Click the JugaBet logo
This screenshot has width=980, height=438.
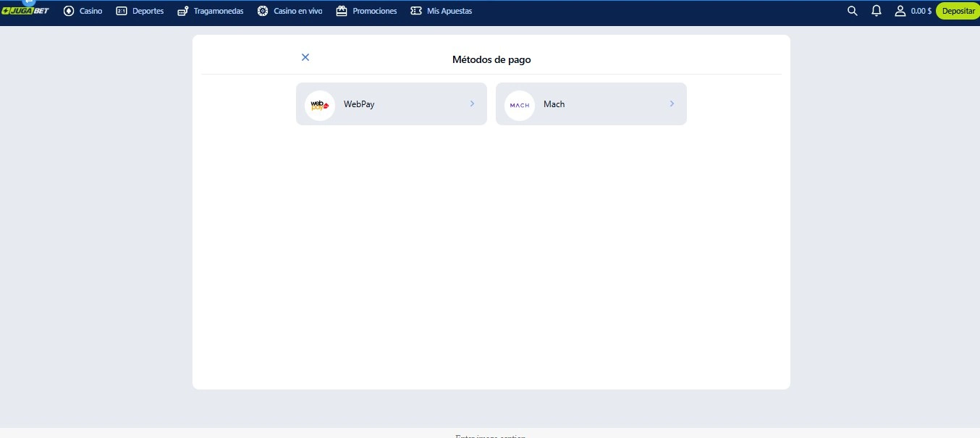point(25,11)
